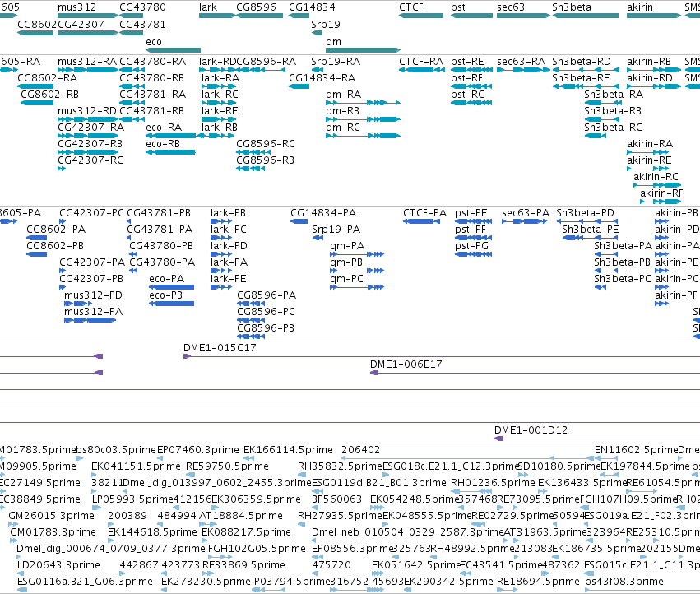Select protein akirin-PF
This screenshot has height=594, width=700.
[661, 304]
